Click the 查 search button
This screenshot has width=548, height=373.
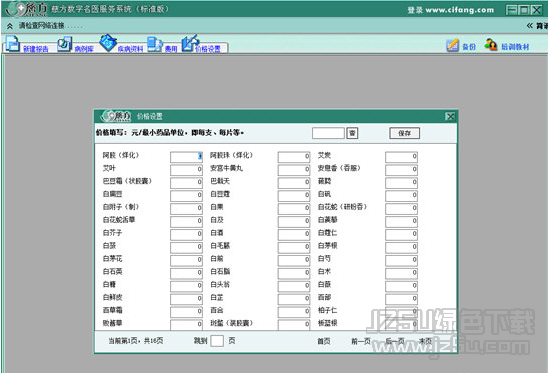[x=352, y=133]
